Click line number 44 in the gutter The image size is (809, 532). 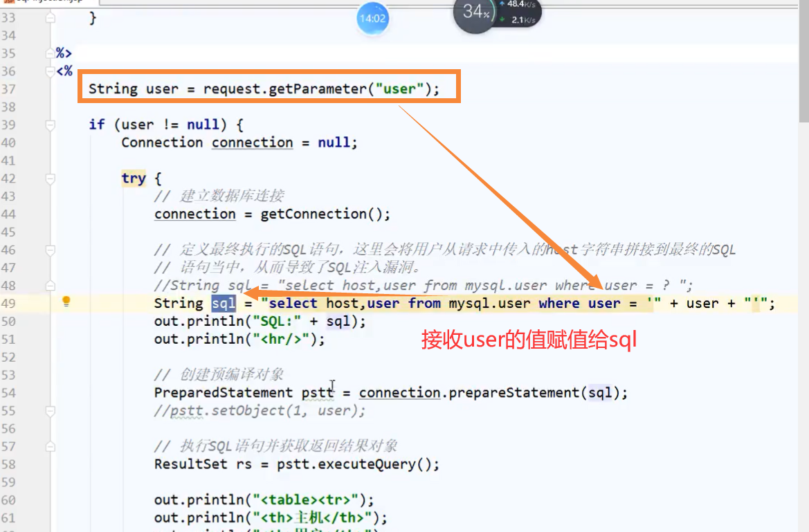(x=8, y=214)
